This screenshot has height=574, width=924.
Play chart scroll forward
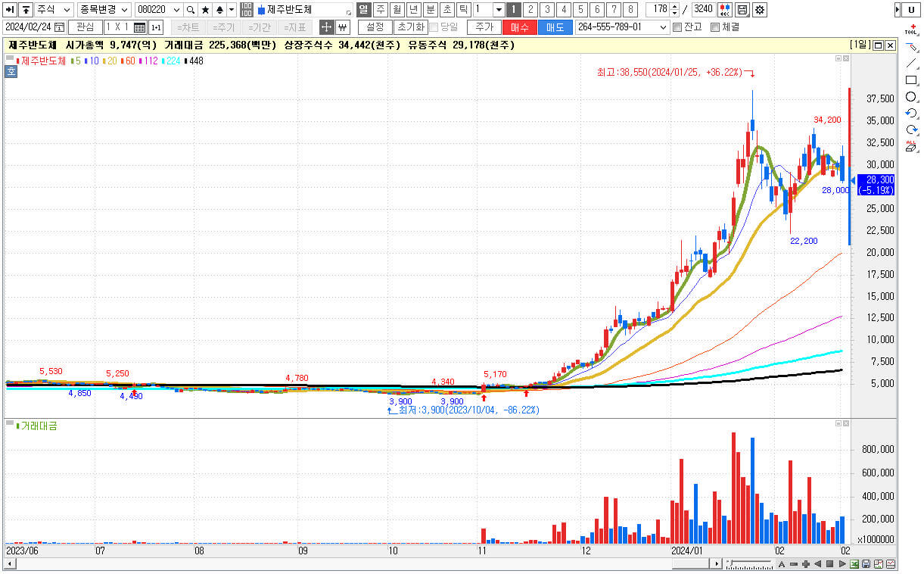(842, 564)
